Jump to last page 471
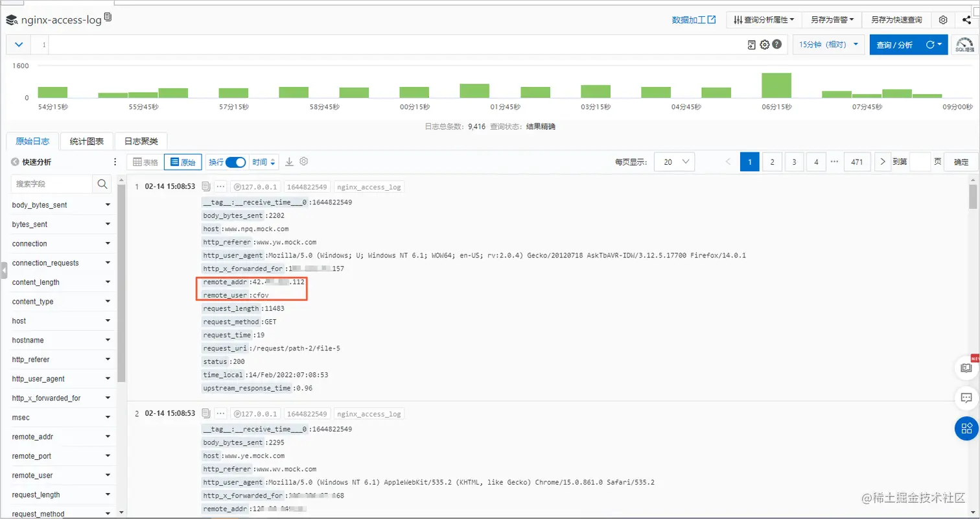 click(x=857, y=162)
